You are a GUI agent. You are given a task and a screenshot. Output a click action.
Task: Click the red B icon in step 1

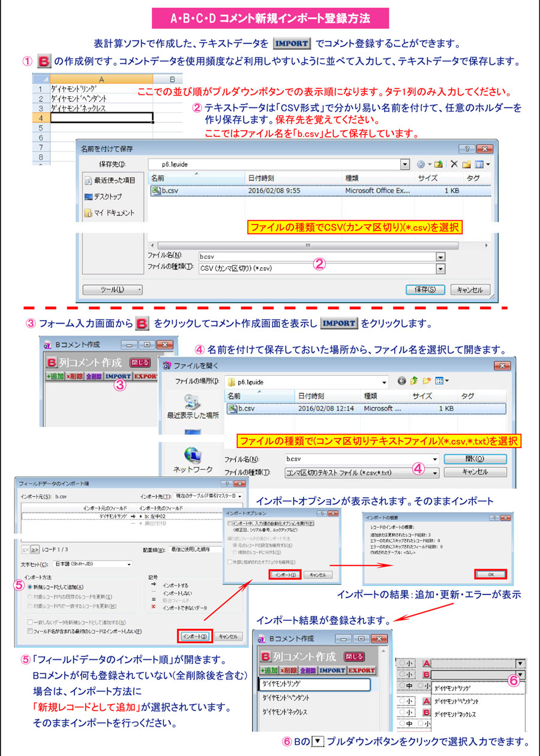(x=43, y=62)
